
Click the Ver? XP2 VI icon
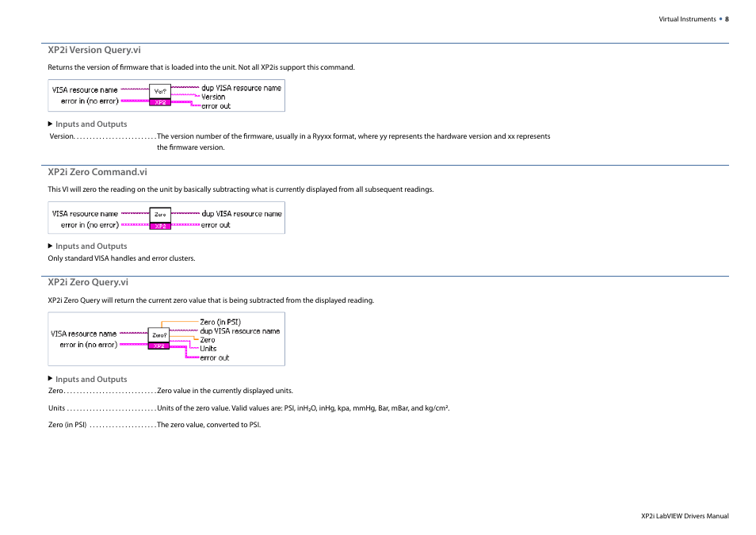160,95
